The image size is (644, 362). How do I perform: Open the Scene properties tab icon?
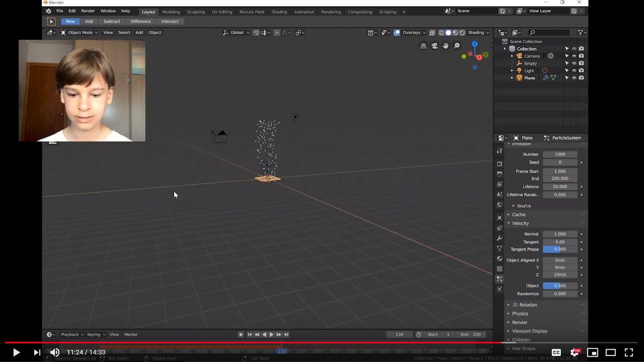coord(500,194)
